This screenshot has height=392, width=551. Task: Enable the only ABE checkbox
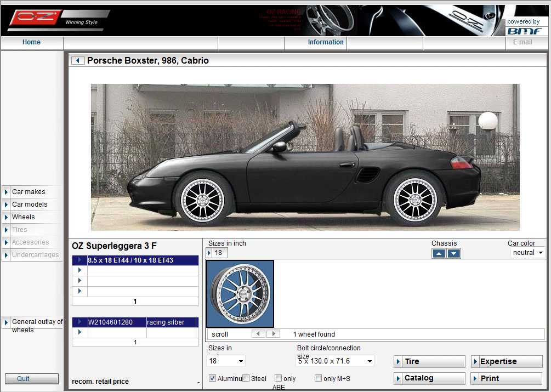click(278, 378)
